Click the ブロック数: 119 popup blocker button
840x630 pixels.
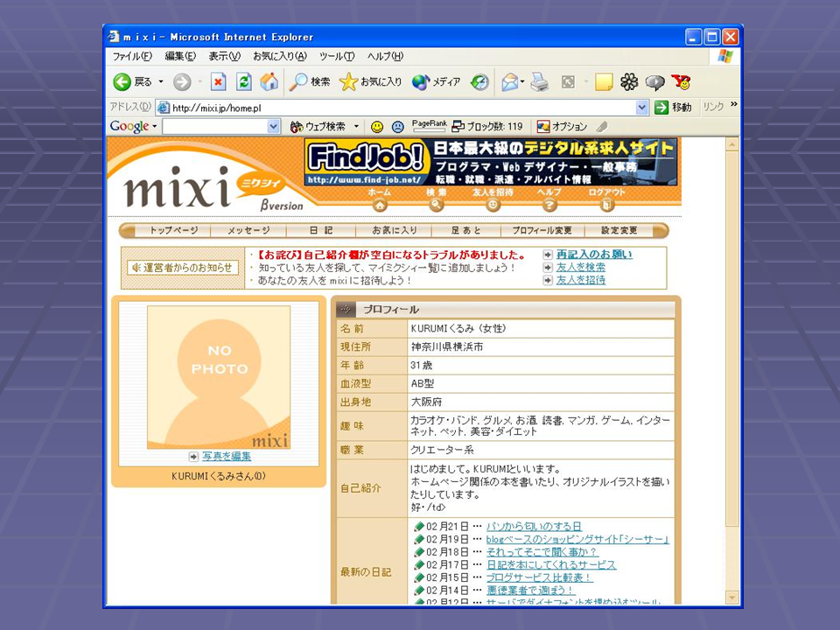click(487, 126)
